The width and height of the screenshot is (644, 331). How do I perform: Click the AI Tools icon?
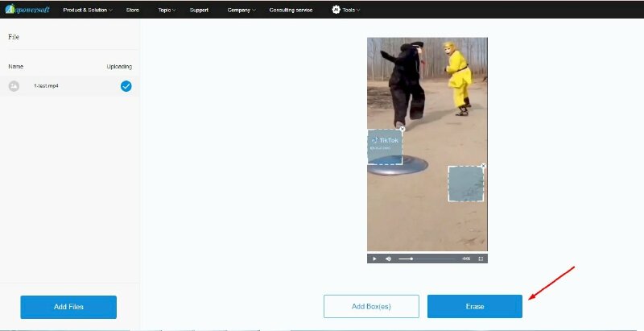click(336, 10)
